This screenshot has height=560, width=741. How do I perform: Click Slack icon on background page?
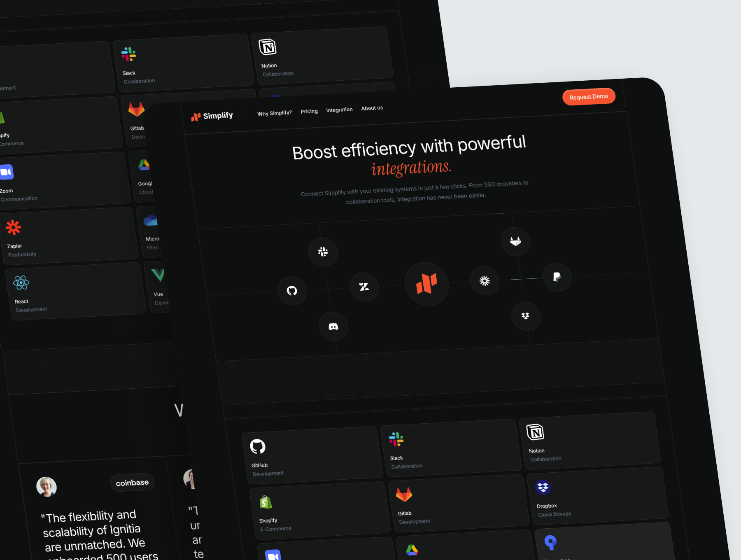tap(128, 54)
